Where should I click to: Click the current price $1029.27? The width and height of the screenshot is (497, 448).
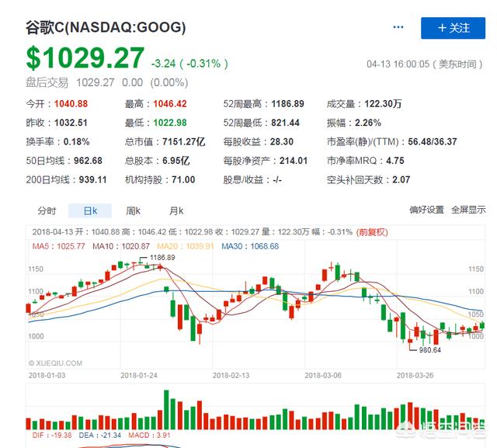pyautogui.click(x=85, y=57)
